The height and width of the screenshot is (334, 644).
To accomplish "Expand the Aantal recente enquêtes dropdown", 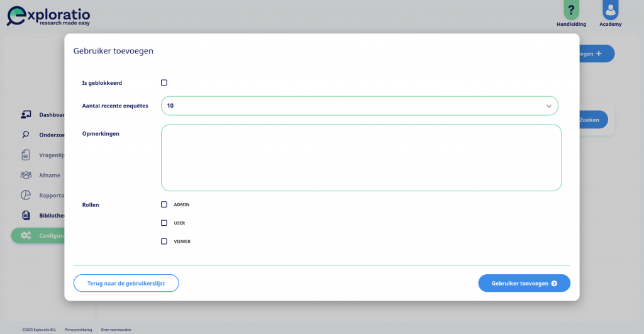I will click(x=359, y=106).
